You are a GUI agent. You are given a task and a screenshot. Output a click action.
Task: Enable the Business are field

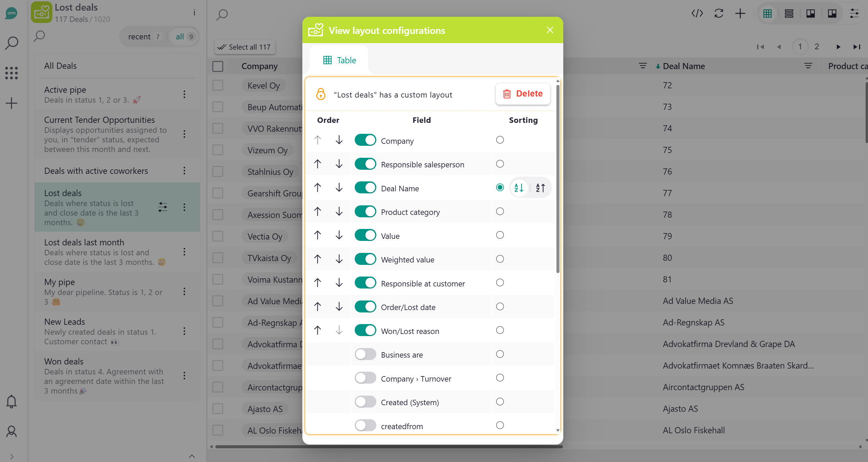pos(365,354)
